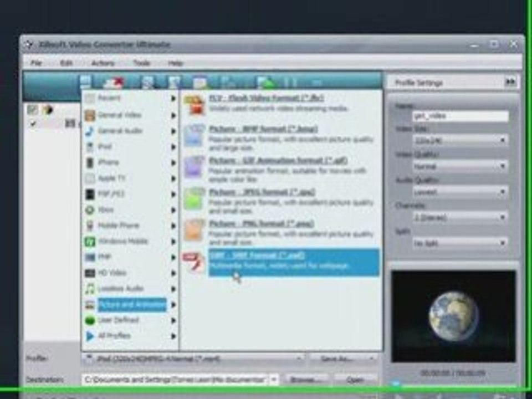The height and width of the screenshot is (399, 532).
Task: Click the General Audio music note icon
Action: point(90,131)
